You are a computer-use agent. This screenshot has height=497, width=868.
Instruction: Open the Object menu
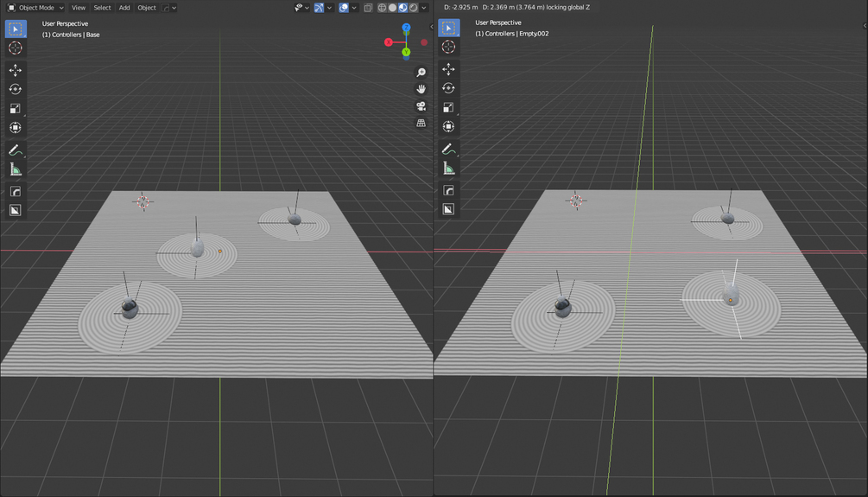(147, 8)
